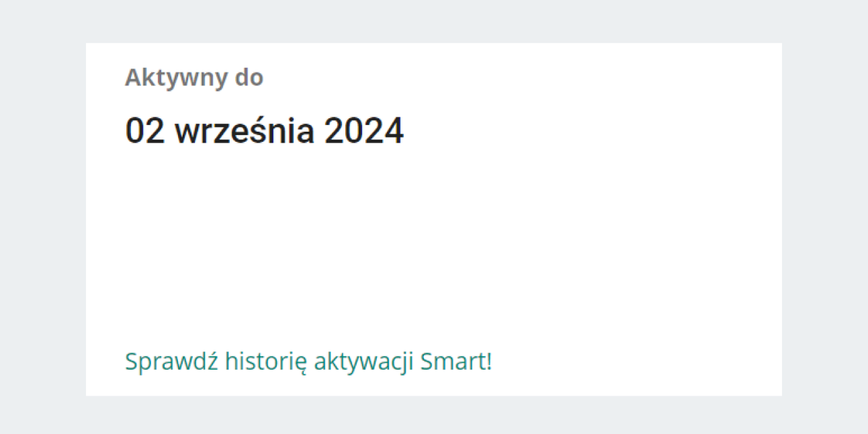The height and width of the screenshot is (434, 868).
Task: Click the word "do" in the gray label
Action: 249,78
